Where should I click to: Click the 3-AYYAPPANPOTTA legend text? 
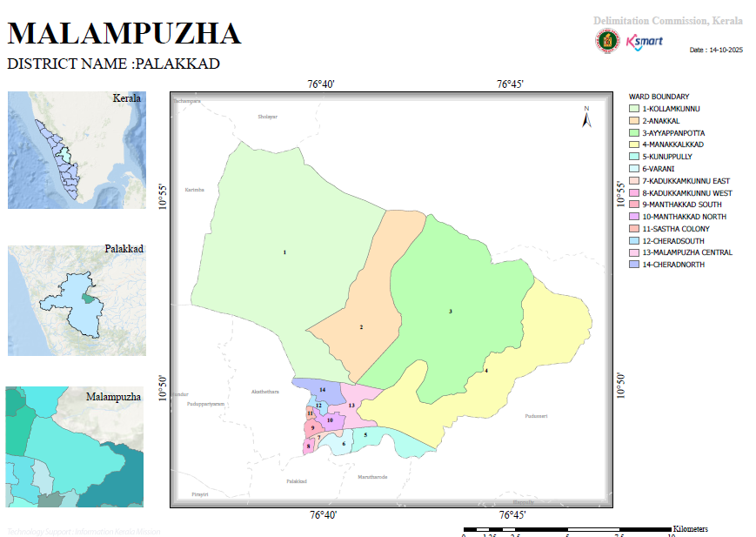coord(673,132)
